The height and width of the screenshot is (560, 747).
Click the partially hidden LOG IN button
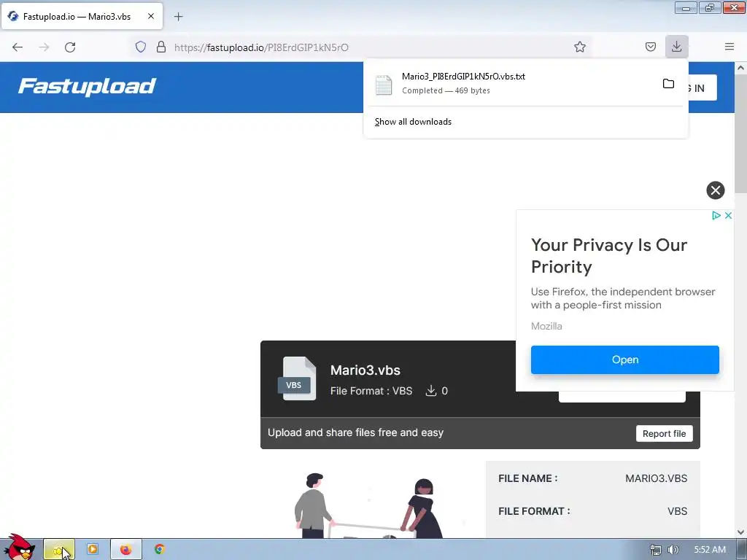pos(703,87)
